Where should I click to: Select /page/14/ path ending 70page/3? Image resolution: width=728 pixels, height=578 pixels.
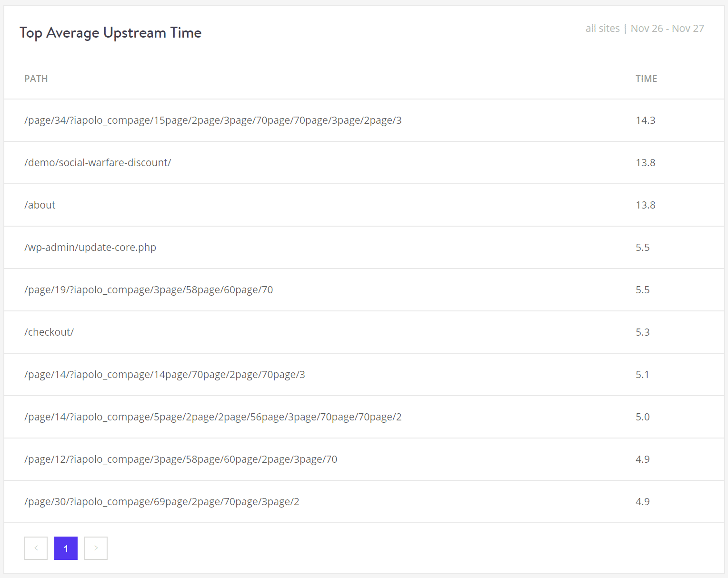tap(165, 375)
